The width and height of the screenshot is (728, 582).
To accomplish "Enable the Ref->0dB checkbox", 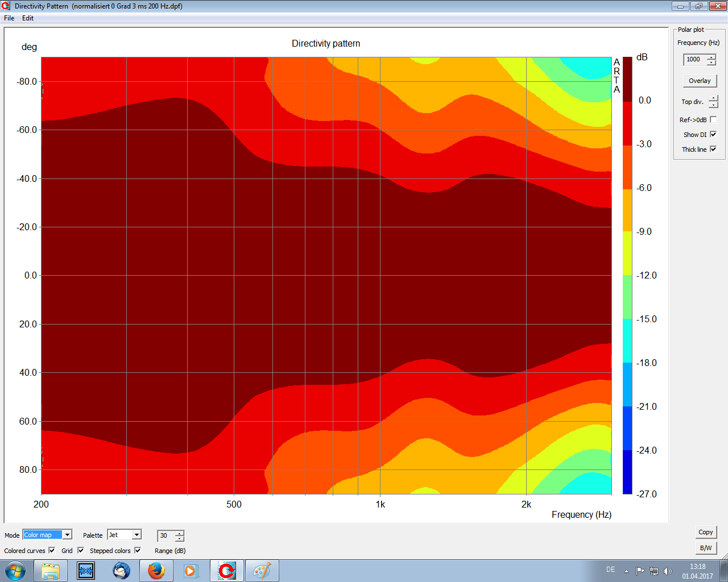I will (x=713, y=119).
